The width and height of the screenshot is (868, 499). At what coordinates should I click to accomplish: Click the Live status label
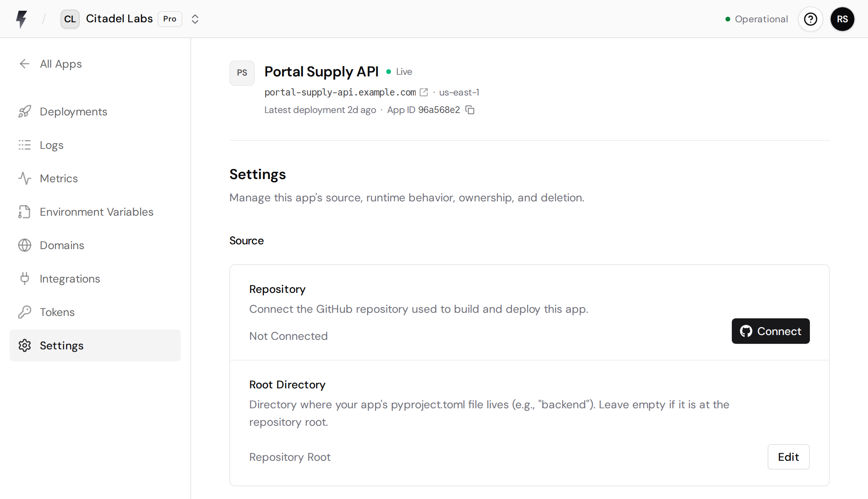click(404, 72)
